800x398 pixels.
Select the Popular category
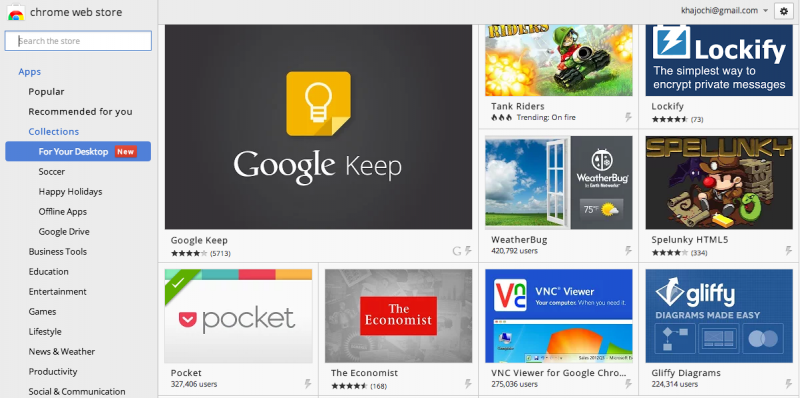pos(46,92)
